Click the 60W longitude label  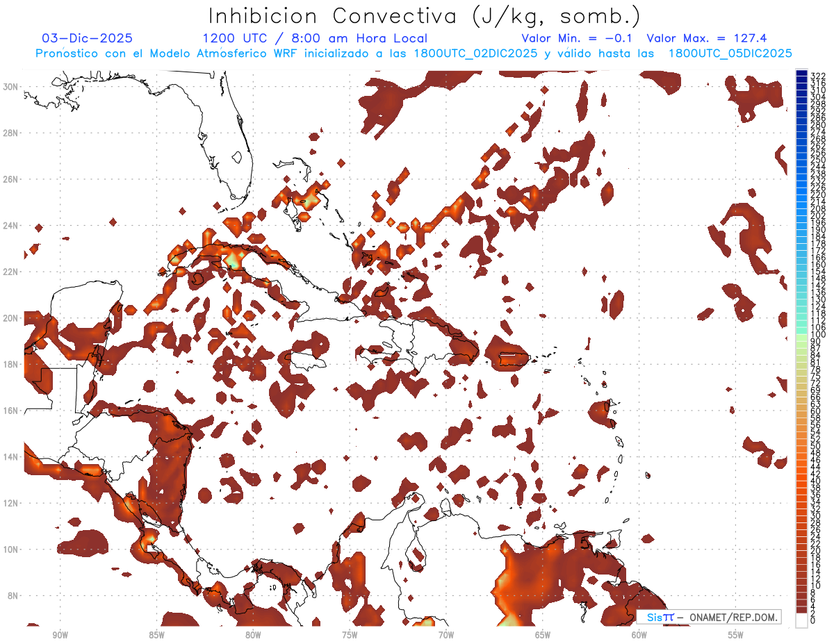tap(639, 634)
